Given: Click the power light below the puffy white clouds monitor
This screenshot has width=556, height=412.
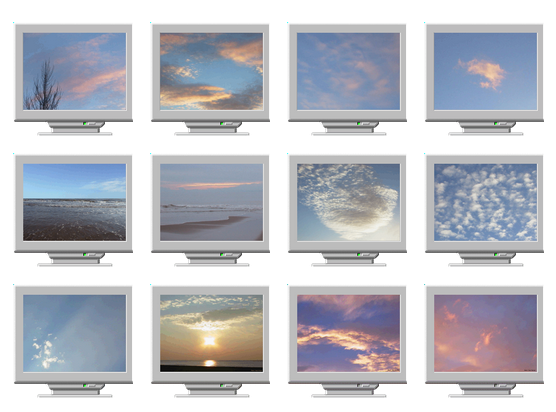Looking at the screenshot, I should pos(496,255).
